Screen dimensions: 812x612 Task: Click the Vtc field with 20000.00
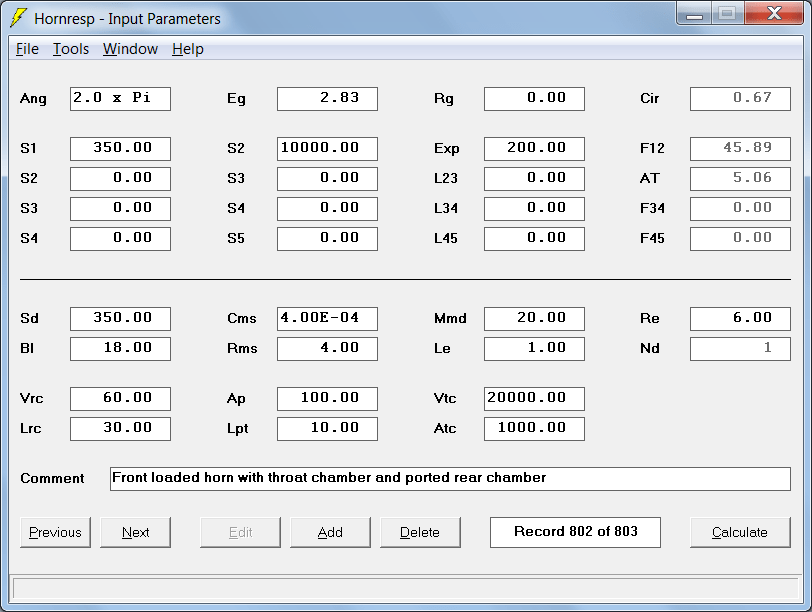point(534,399)
